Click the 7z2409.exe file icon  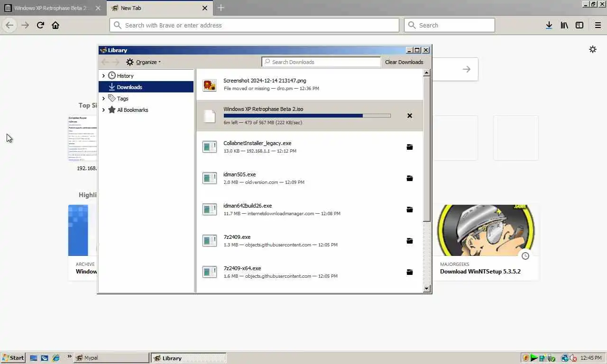tap(210, 241)
